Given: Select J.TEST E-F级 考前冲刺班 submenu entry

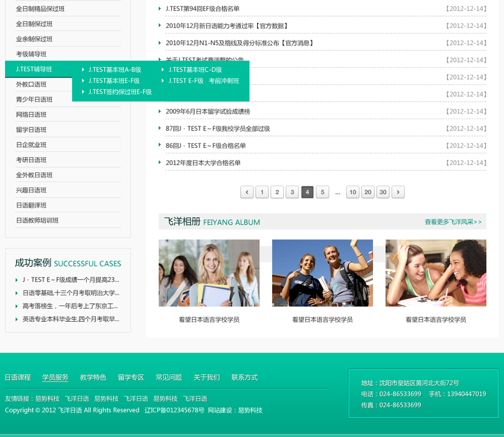Looking at the screenshot, I should click(203, 81).
